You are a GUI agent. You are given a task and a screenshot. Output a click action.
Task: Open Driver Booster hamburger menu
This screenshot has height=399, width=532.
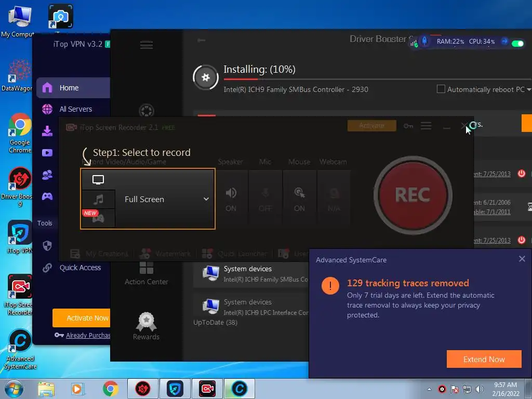[x=147, y=45]
